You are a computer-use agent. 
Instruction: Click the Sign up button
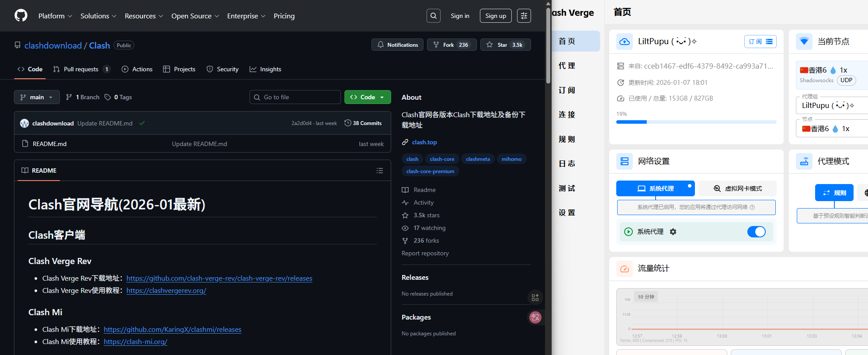495,16
